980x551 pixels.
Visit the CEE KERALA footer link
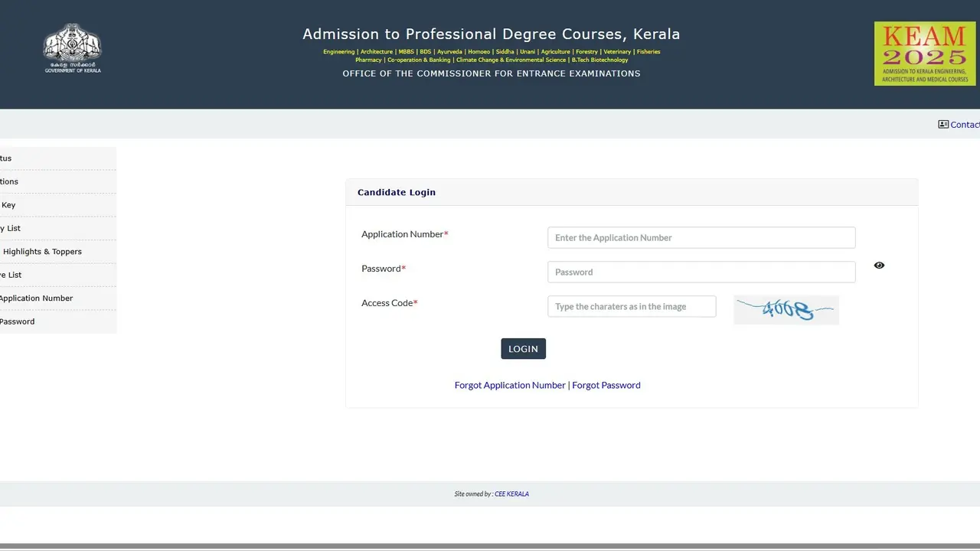click(511, 494)
